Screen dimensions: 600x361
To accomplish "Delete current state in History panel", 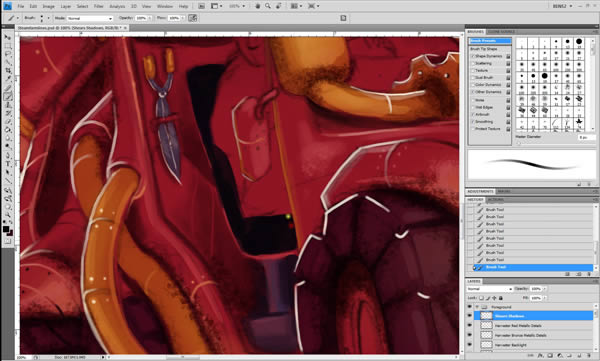I will (589, 274).
